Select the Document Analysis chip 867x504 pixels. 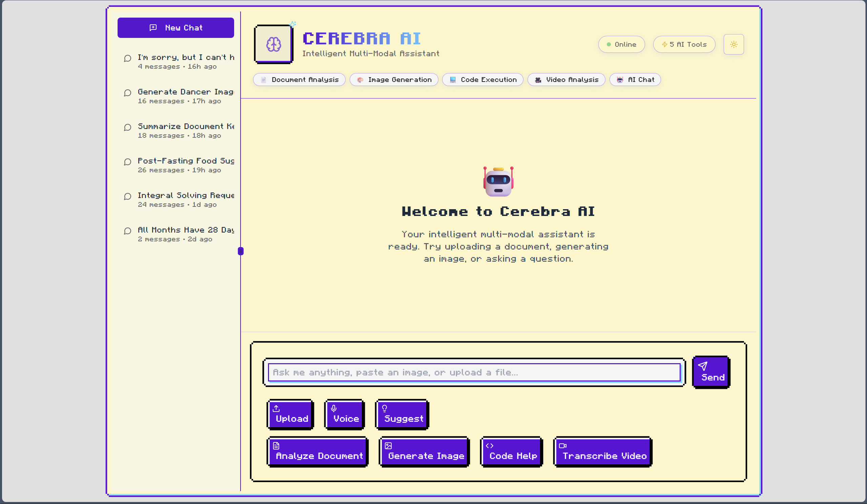[x=299, y=80]
